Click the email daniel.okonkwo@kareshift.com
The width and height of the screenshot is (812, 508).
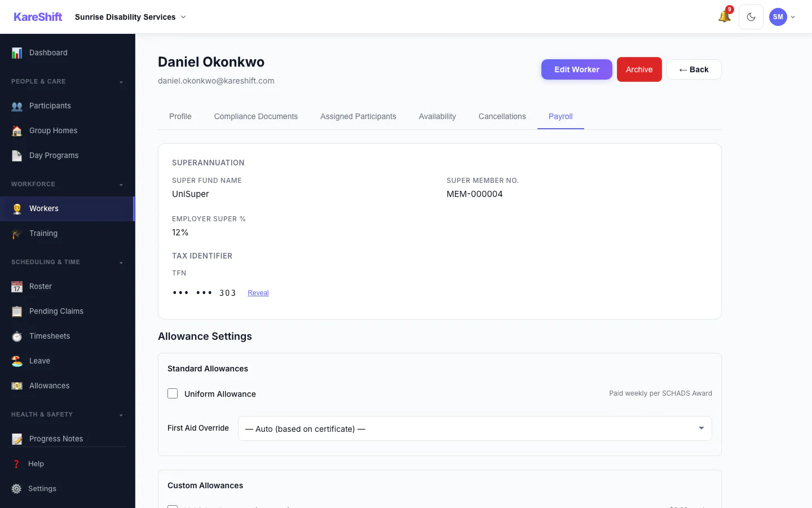coord(216,81)
